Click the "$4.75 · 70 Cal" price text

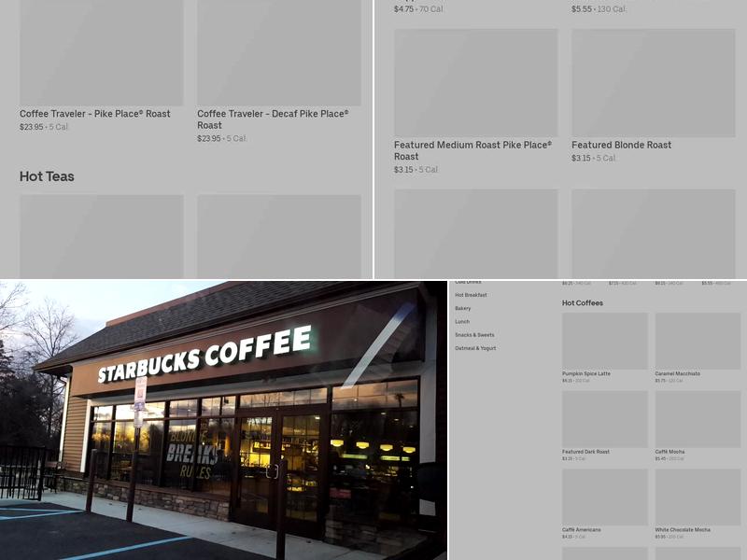click(418, 9)
